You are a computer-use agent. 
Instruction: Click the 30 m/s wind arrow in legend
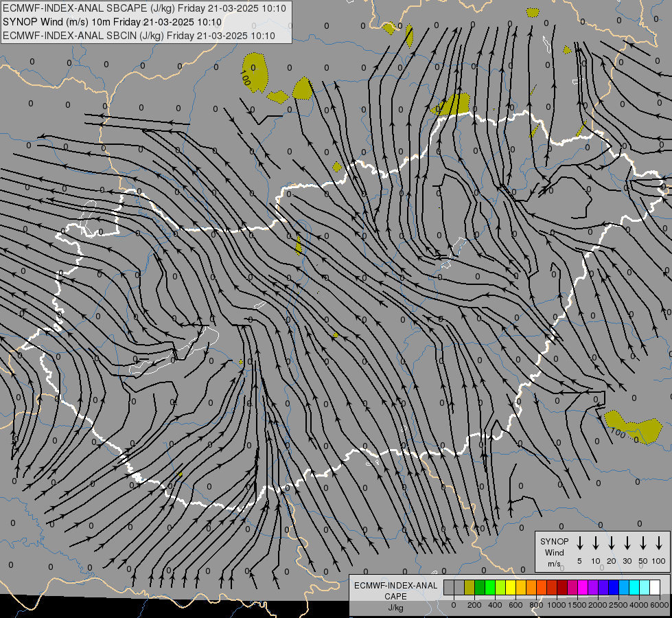click(627, 543)
